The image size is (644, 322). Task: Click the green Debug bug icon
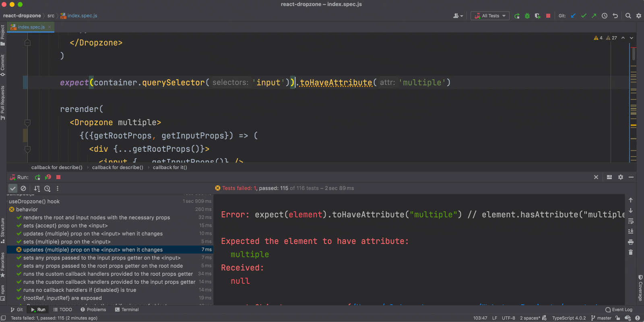[527, 16]
